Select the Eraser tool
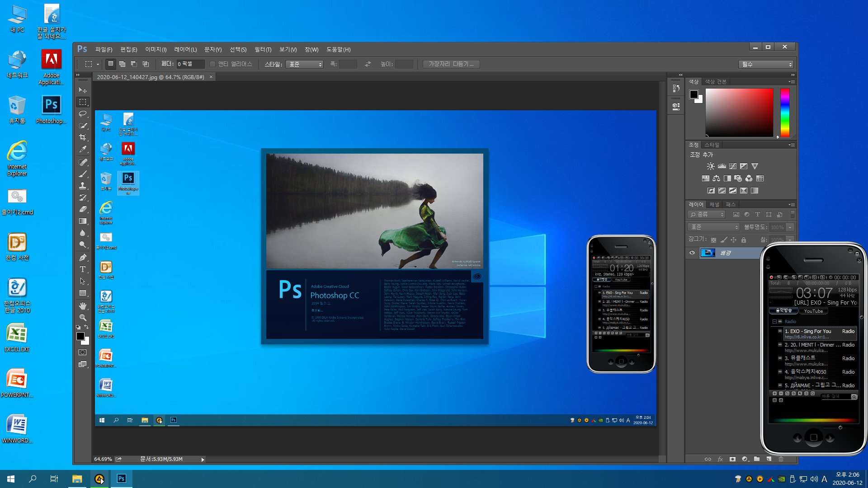The width and height of the screenshot is (868, 488). coord(83,209)
